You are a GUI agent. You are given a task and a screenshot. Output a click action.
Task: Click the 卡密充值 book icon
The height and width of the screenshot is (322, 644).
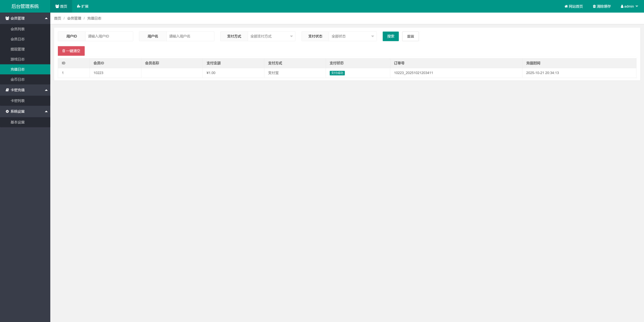(x=7, y=90)
